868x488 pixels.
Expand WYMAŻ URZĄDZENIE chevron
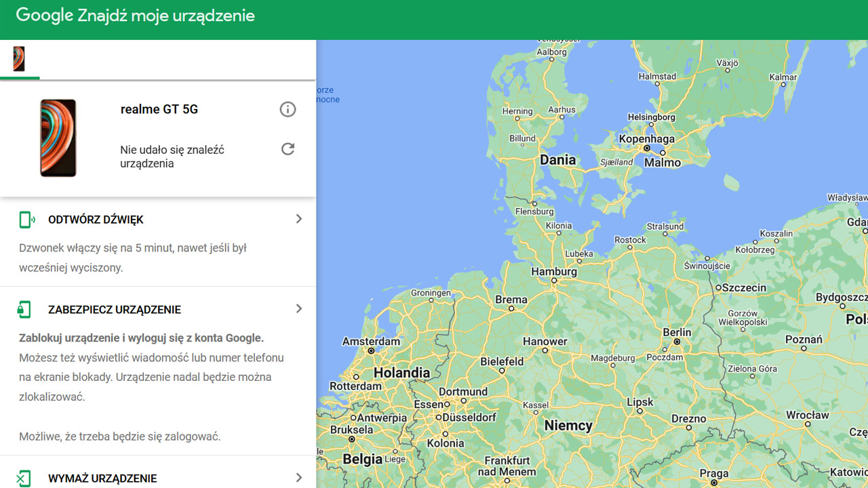pos(299,478)
